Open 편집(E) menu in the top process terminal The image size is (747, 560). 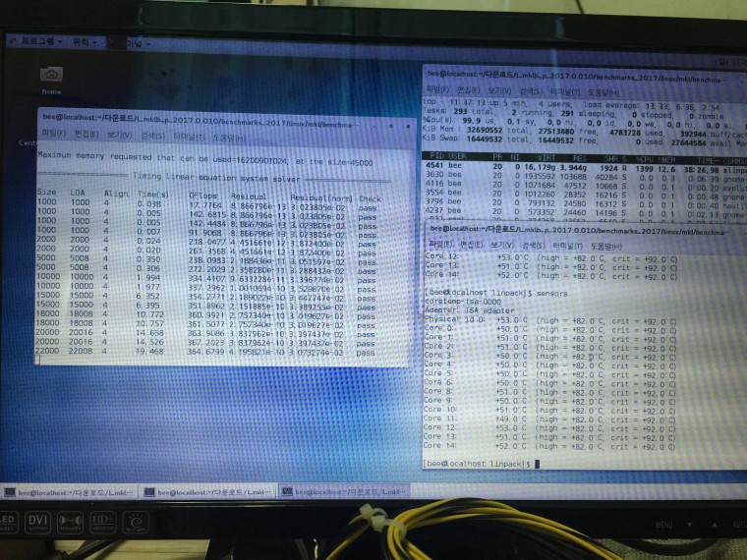click(469, 89)
